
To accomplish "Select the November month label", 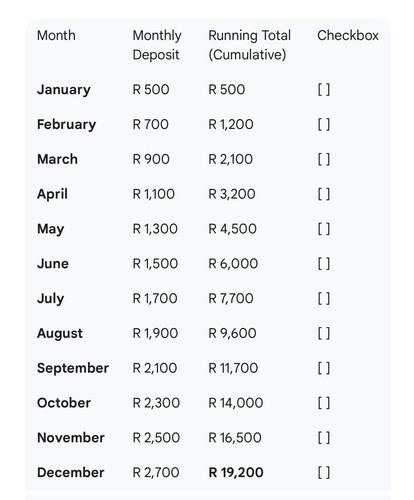I will pos(71,438).
